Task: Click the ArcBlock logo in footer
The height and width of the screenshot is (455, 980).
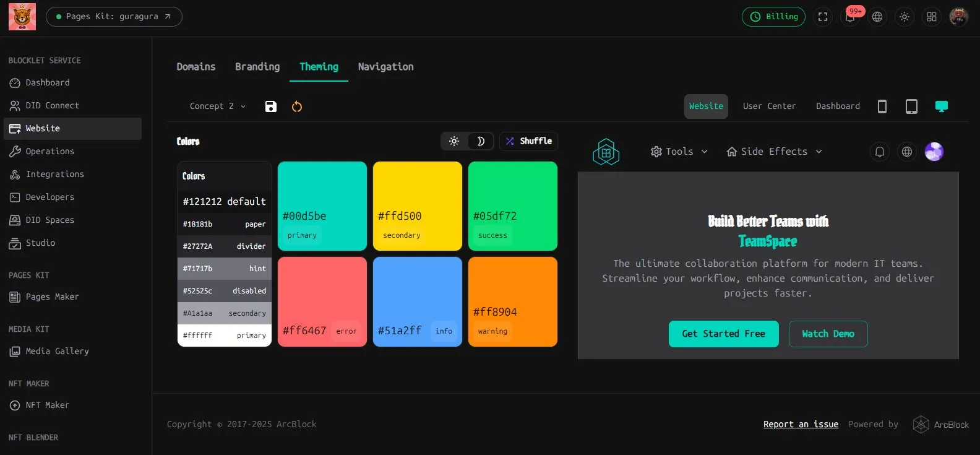Action: coord(941,425)
